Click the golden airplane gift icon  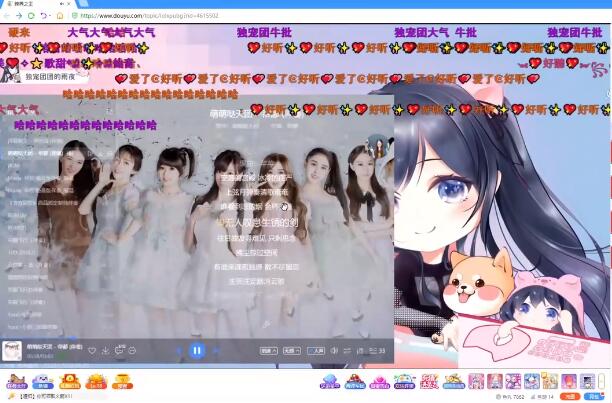tap(454, 381)
